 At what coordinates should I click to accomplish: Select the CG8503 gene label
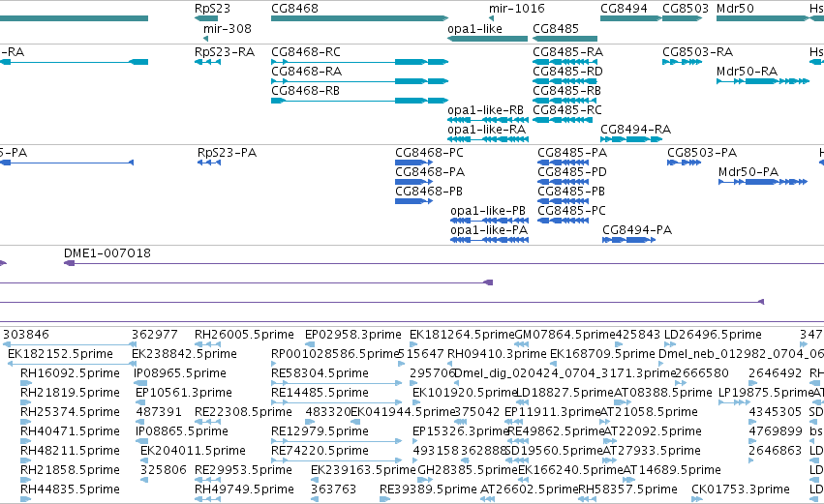(x=686, y=9)
